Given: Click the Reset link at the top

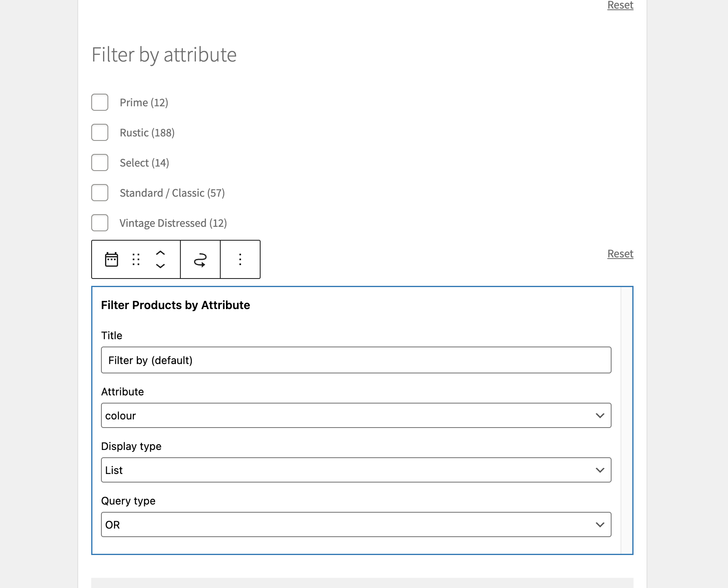Looking at the screenshot, I should [620, 5].
